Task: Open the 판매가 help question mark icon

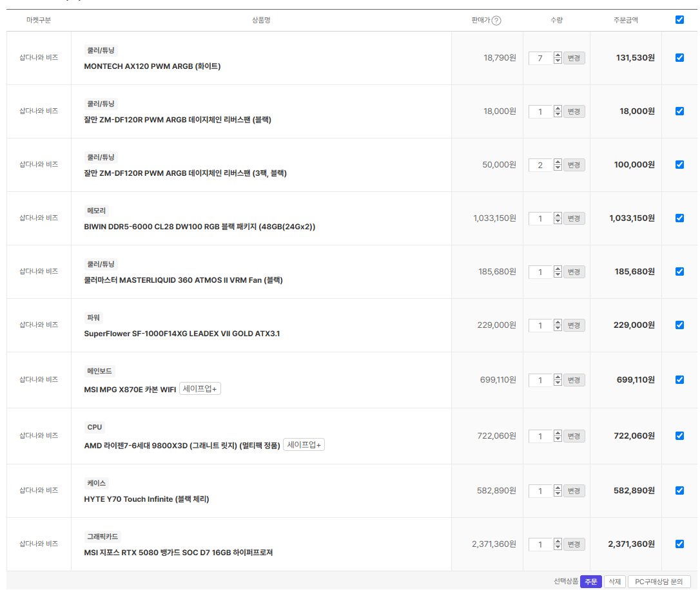Action: point(496,21)
